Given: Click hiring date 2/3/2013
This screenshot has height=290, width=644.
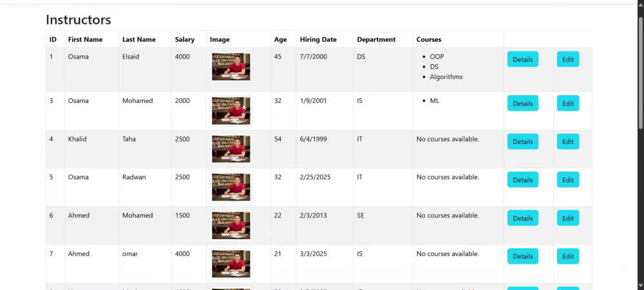Looking at the screenshot, I should point(314,215).
